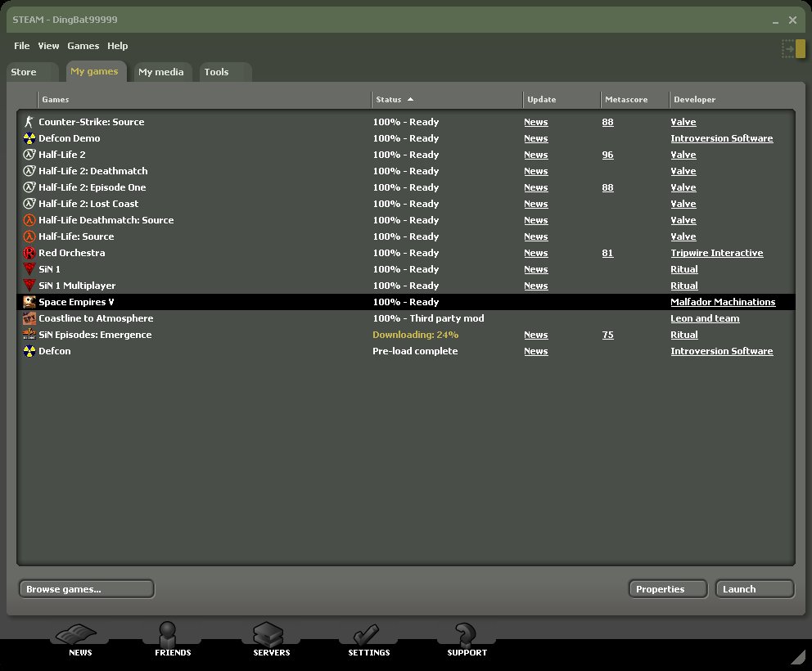Viewport: 812px width, 671px height.
Task: Click the Defcon Demo radiation icon
Action: pos(29,138)
